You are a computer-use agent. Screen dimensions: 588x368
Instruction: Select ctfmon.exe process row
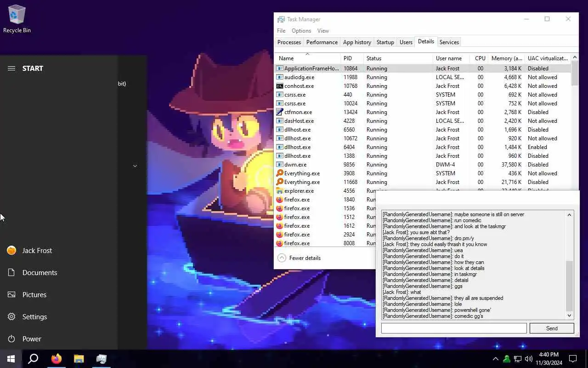(x=423, y=112)
